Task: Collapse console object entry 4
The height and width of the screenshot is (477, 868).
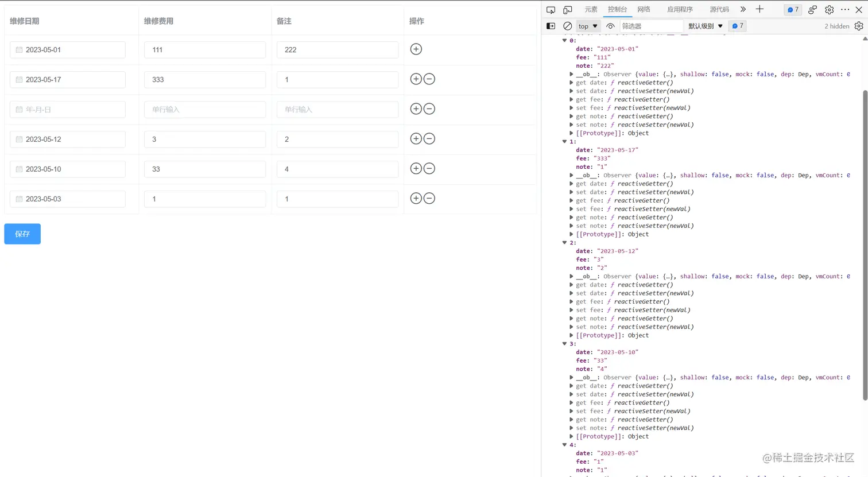Action: pyautogui.click(x=565, y=445)
